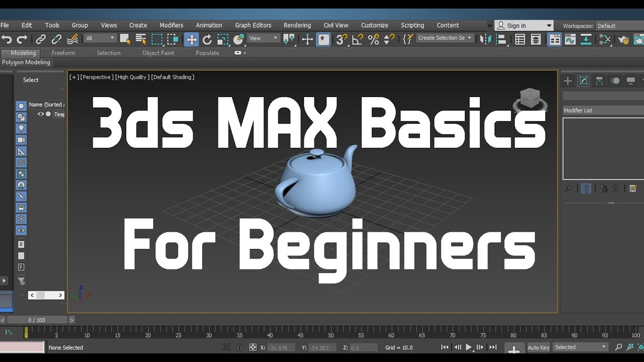Open the Edit menu
Screen dimensions: 644x362
[27, 25]
